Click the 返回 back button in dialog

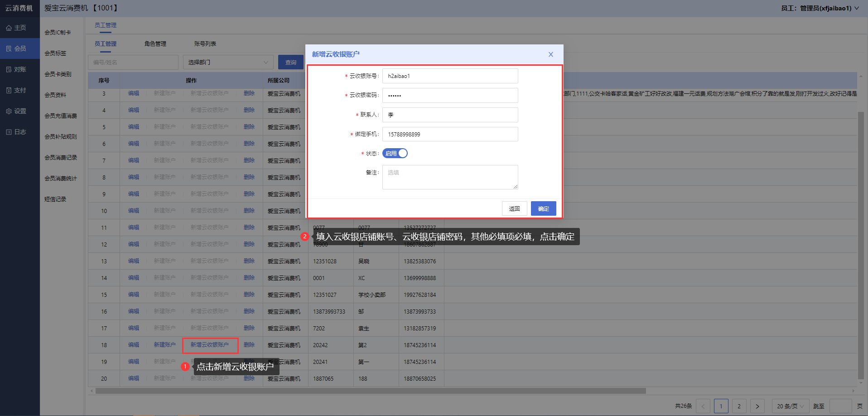click(514, 208)
